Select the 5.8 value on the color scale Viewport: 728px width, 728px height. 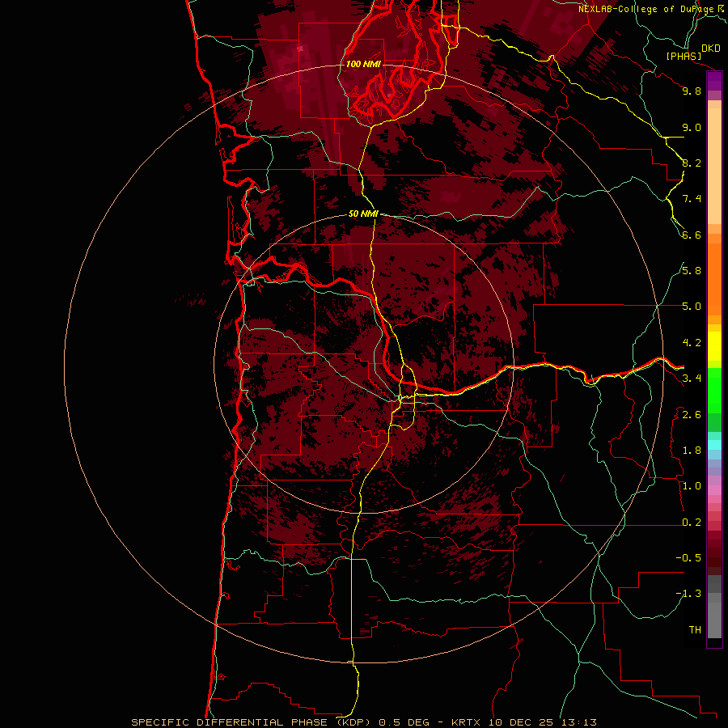(692, 271)
